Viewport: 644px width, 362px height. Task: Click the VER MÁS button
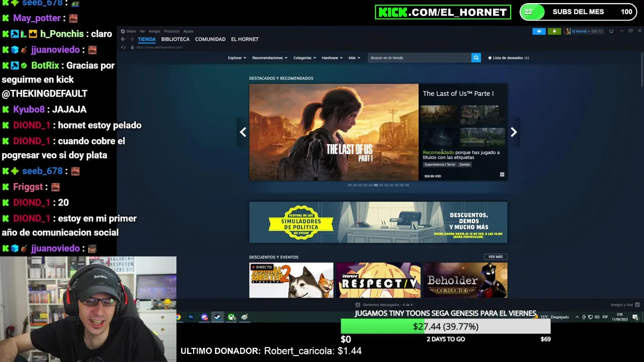coord(496,257)
